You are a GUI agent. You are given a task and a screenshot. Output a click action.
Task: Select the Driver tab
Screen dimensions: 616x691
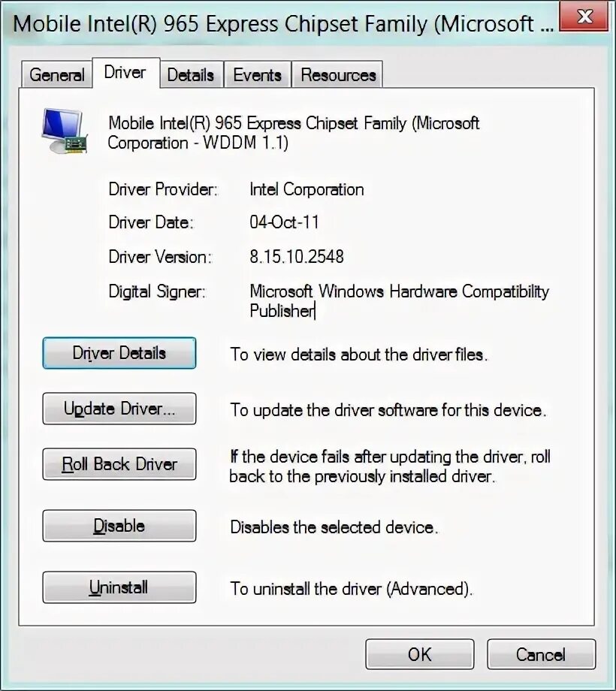point(125,72)
